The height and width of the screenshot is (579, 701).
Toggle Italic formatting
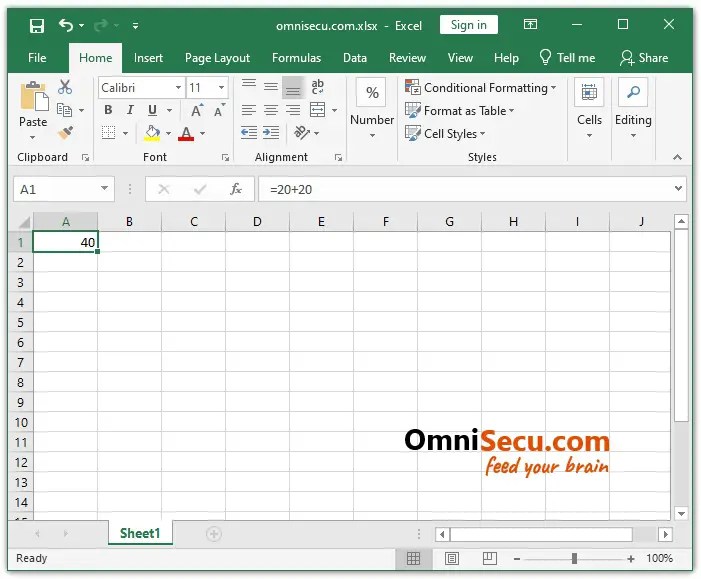click(130, 110)
